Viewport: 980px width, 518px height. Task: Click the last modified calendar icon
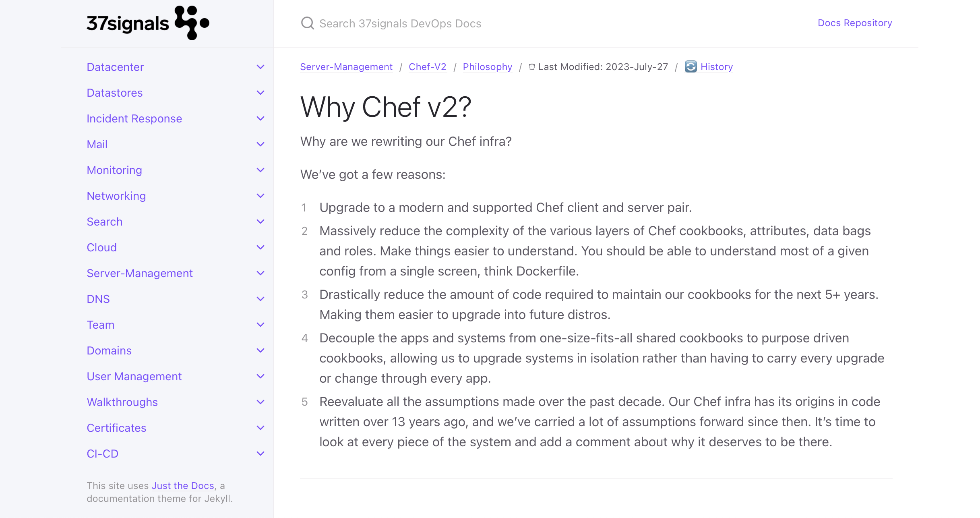533,67
